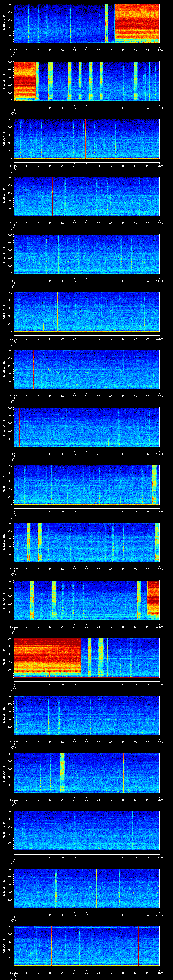173x980 pixels.
Task: Click the 15:28:00 start time label
Action: [14, 742]
